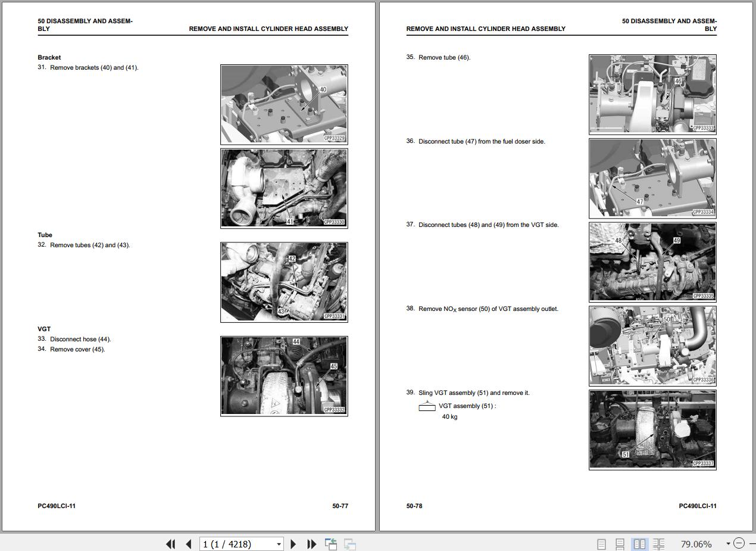756x551 pixels.
Task: Click the VGT assembly image CPP33337
Action: pos(652,429)
